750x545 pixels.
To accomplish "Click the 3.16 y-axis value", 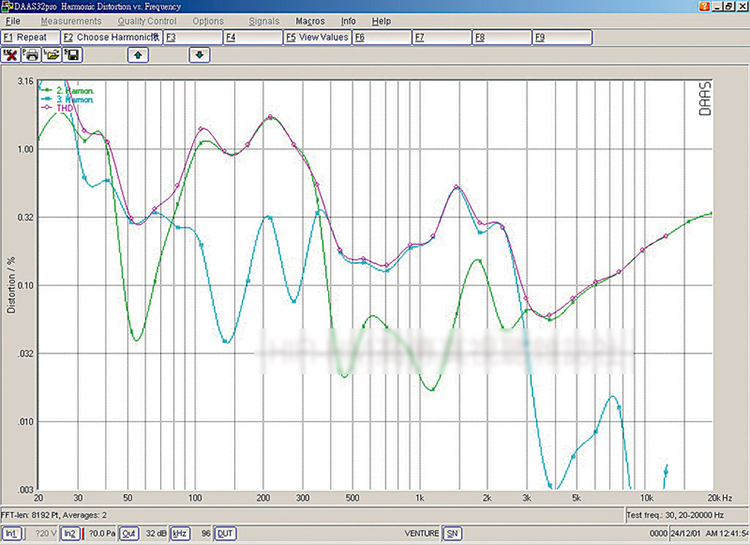I will tap(26, 81).
